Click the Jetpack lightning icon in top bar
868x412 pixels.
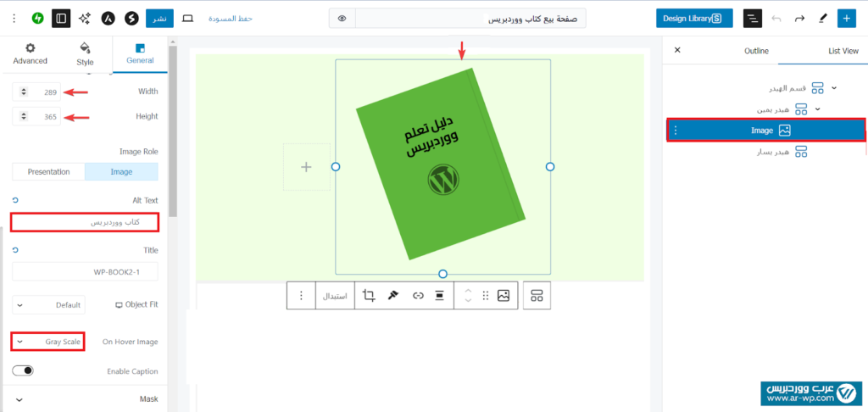tap(38, 18)
